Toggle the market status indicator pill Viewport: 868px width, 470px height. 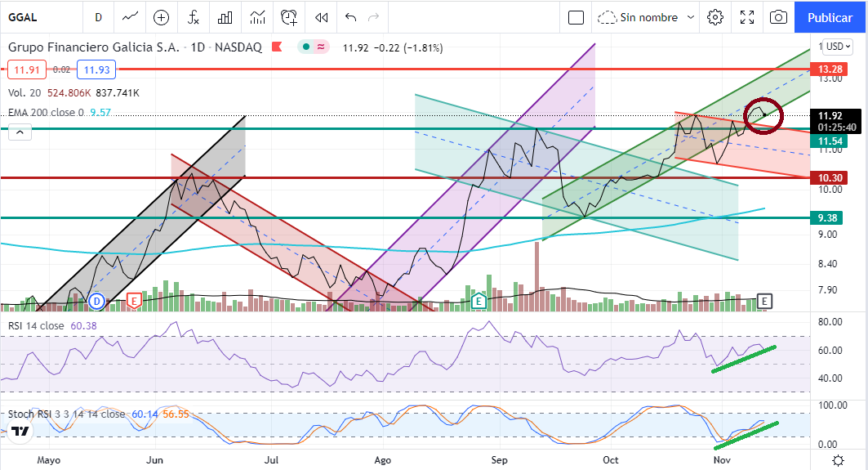click(x=314, y=47)
